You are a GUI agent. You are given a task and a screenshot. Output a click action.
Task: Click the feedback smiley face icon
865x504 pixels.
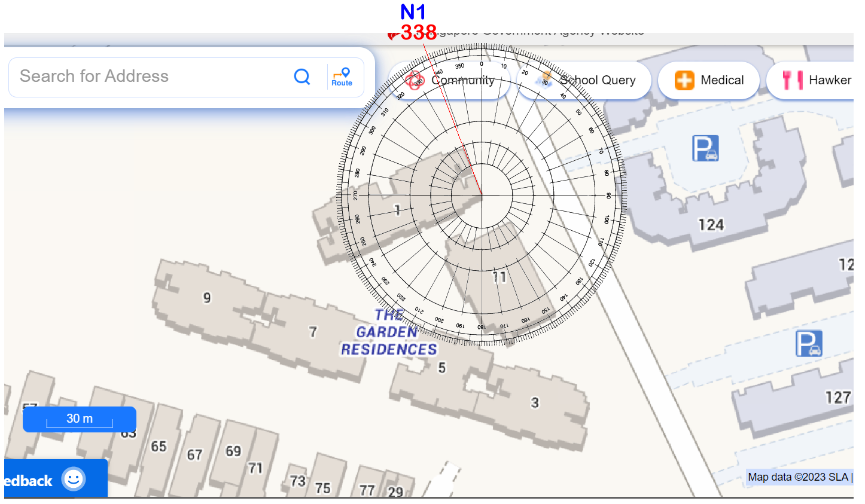pos(74,479)
